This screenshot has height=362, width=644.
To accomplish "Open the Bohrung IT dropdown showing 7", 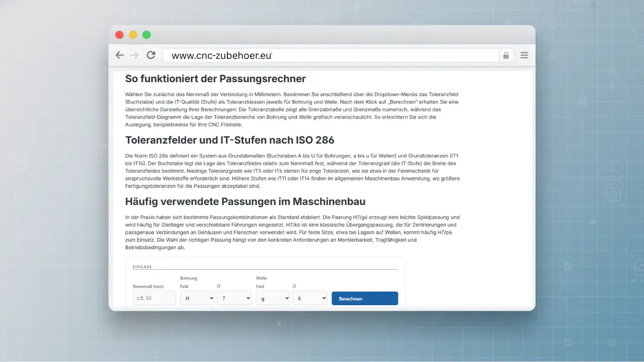I will [234, 298].
